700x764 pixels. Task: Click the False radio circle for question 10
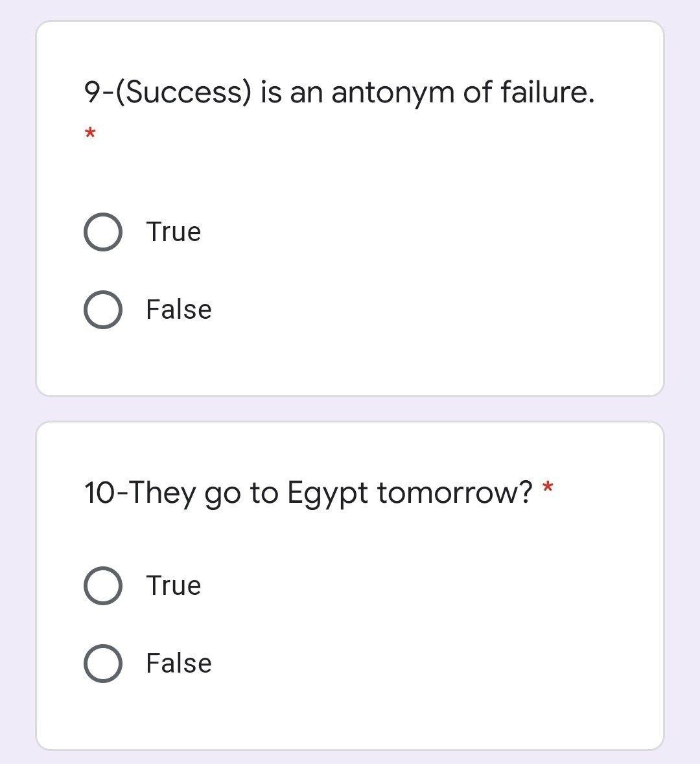click(104, 663)
